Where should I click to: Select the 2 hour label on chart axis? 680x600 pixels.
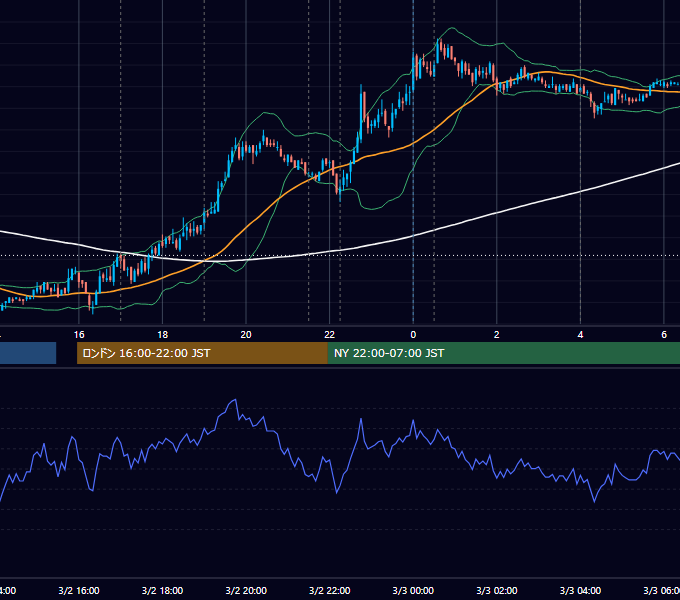pos(497,335)
